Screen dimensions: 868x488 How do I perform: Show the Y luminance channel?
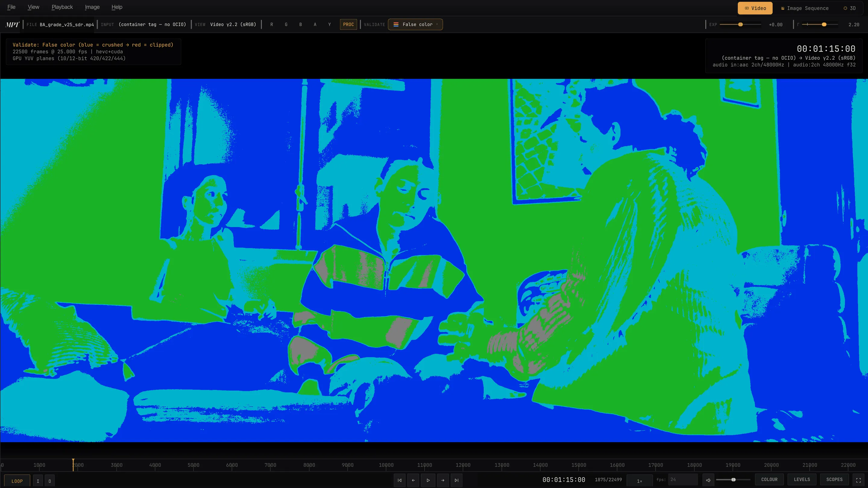pyautogui.click(x=329, y=25)
